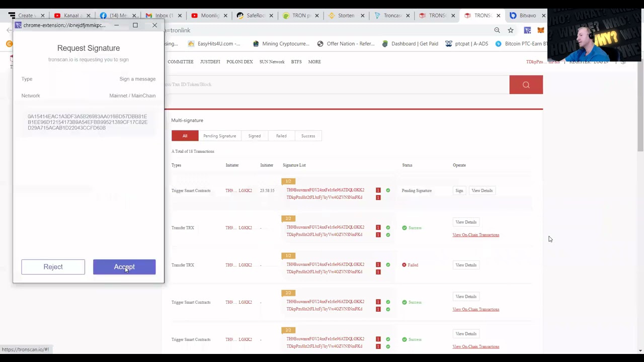
Task: Open Dashboard Get Paid bookmark
Action: click(410, 44)
